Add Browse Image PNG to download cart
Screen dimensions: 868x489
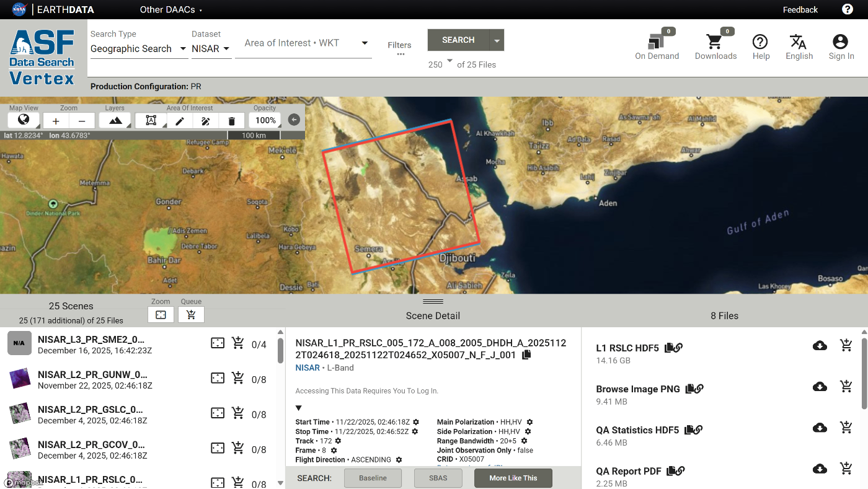(846, 387)
